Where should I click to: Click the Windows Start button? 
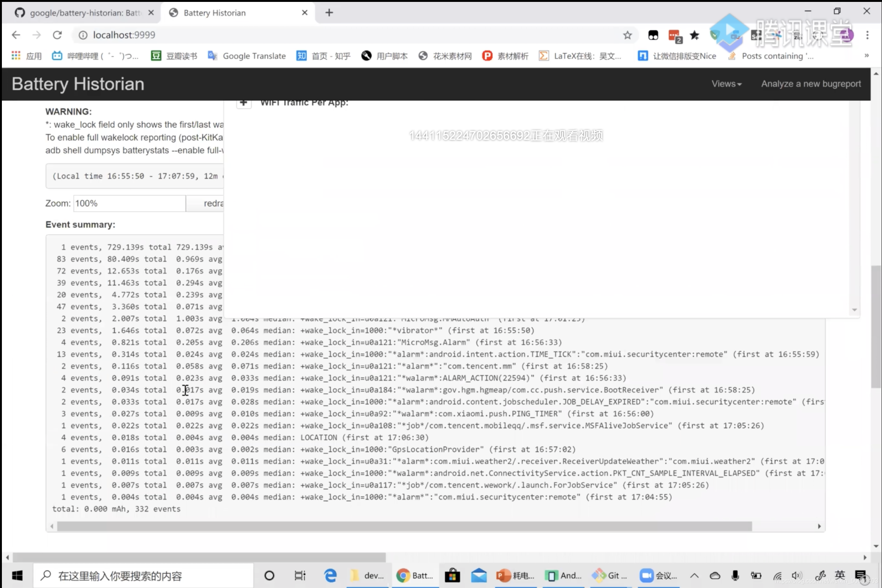[x=17, y=575]
